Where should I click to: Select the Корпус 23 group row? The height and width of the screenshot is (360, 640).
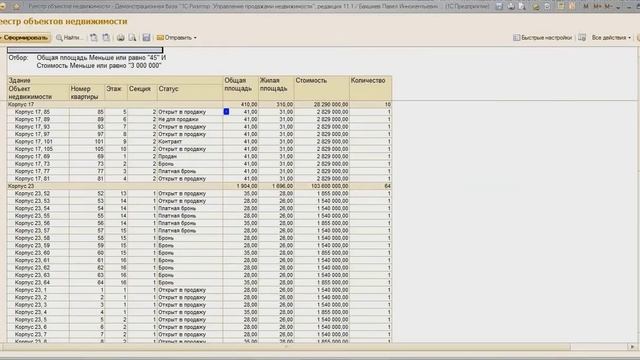pyautogui.click(x=200, y=186)
